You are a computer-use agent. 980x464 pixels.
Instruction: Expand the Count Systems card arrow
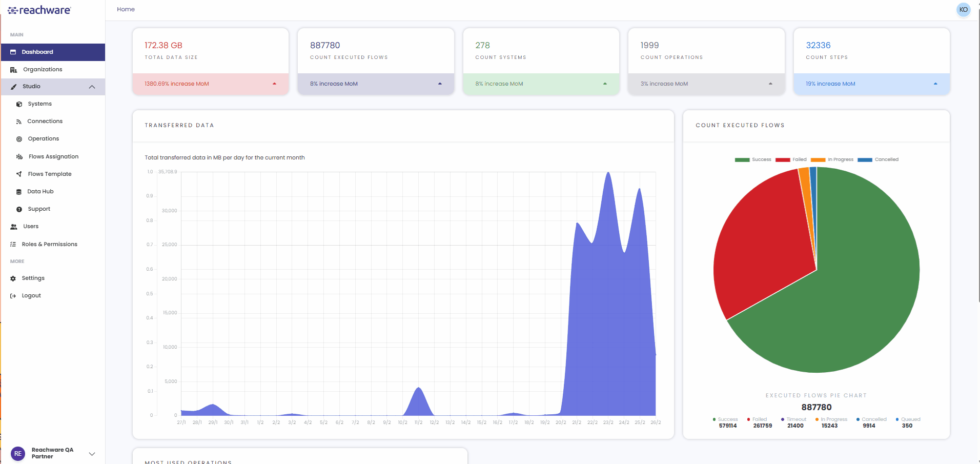(x=605, y=84)
